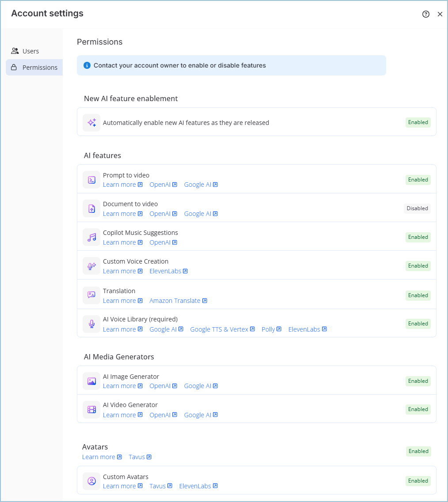Click the blue info banner about contacting account owner

coord(232,65)
